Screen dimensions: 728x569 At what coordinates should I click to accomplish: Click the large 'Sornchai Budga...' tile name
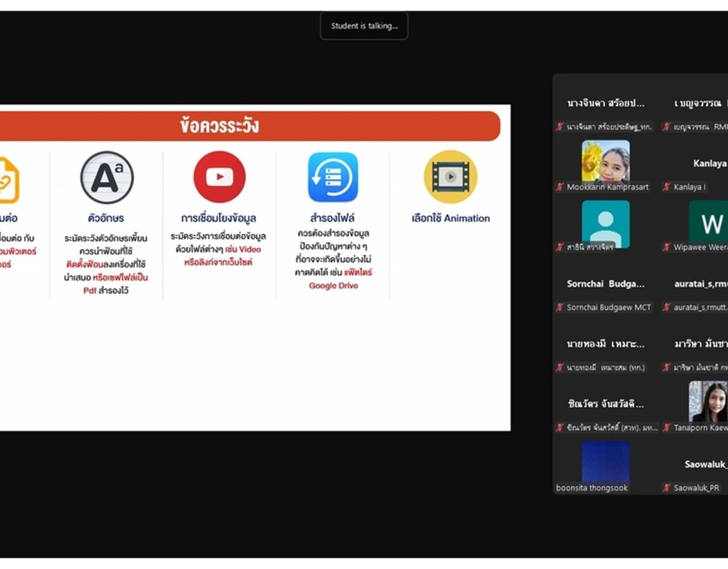tap(606, 284)
